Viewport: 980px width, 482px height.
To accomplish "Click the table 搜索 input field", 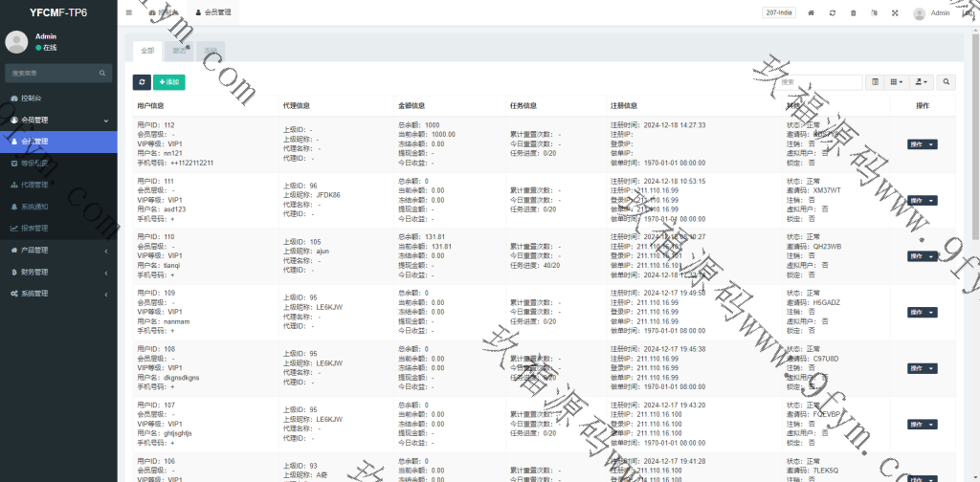I will tap(820, 83).
